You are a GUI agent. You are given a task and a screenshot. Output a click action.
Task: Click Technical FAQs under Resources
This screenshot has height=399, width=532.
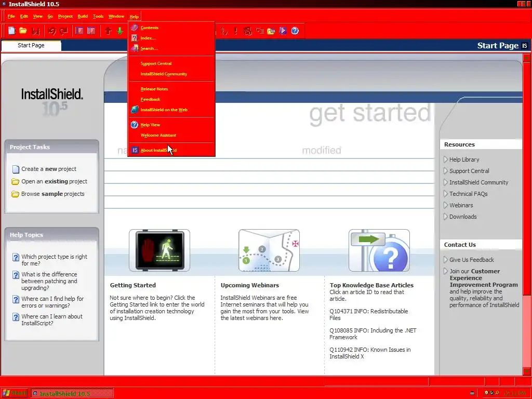[x=468, y=194]
